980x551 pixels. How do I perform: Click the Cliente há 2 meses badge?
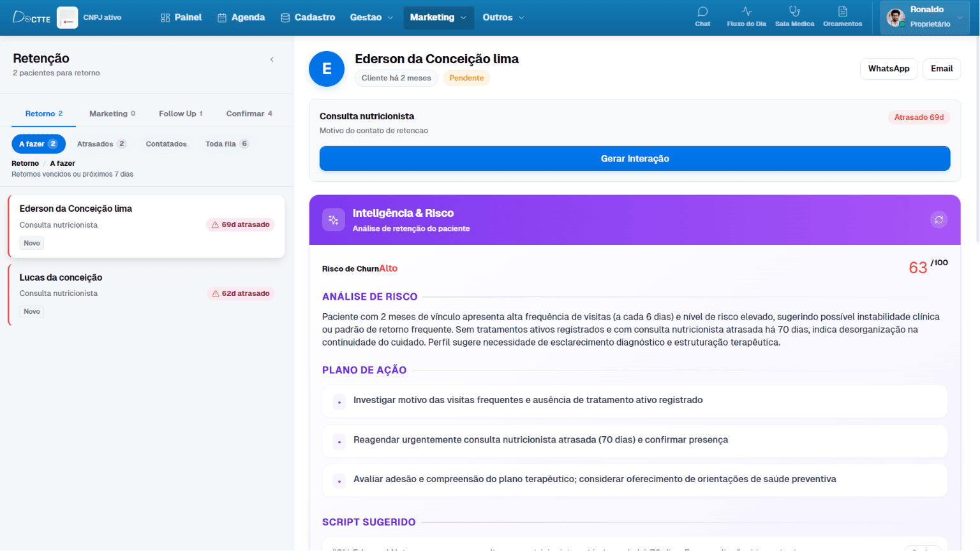pyautogui.click(x=396, y=78)
